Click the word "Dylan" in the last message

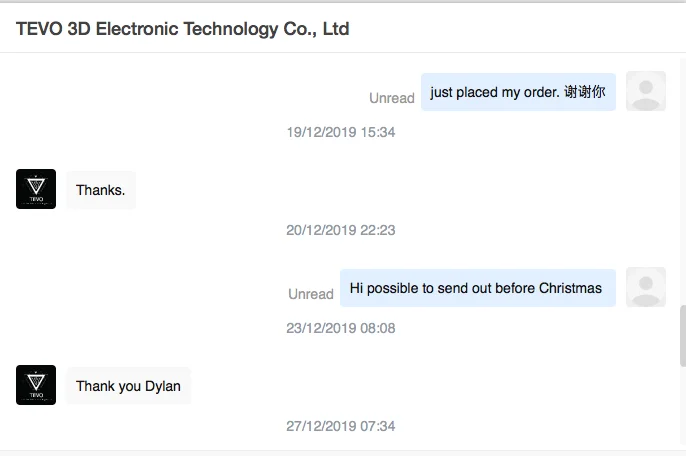tap(163, 386)
